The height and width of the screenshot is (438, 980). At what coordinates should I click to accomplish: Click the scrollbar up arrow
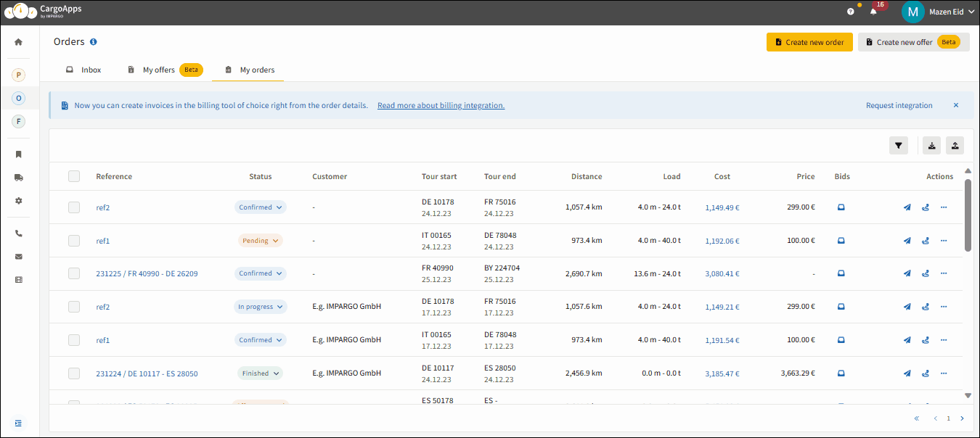tap(968, 171)
